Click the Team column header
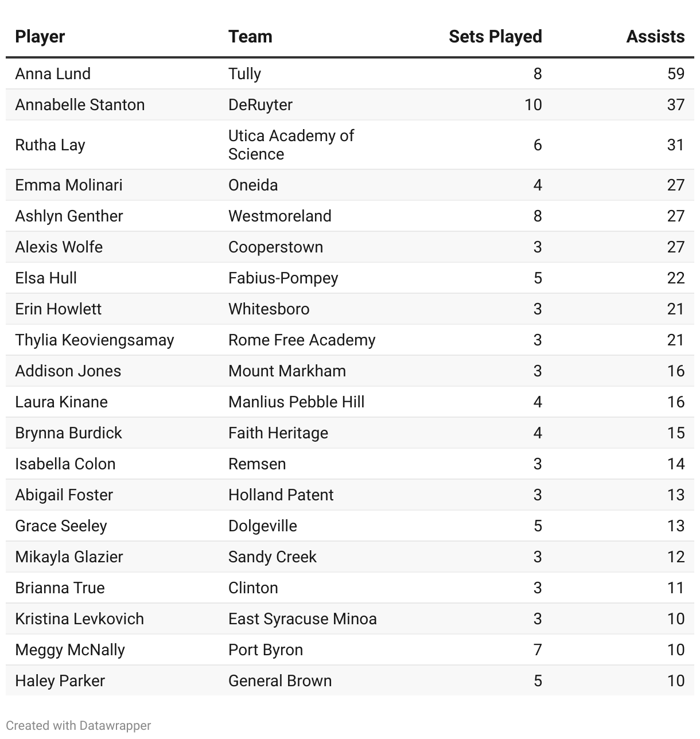Viewport: 700px width, 739px height. 250,37
